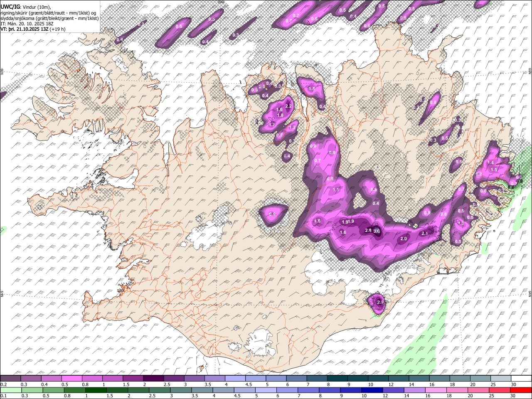Screen dimensions: 532x399
Task: Click the 1.4 value in the east fjords
Action: (x=490, y=163)
